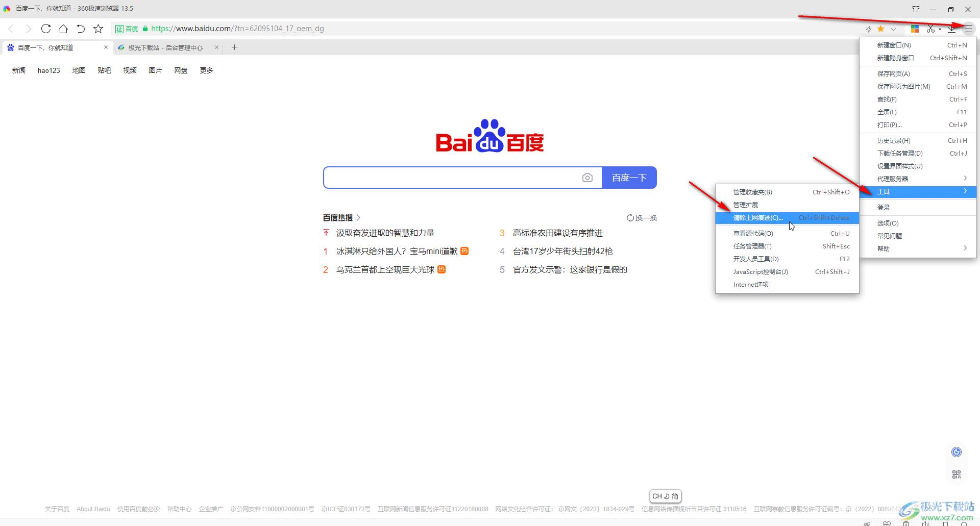This screenshot has width=980, height=526.
Task: Click the rocket accelerator status bar icon
Action: click(x=867, y=523)
